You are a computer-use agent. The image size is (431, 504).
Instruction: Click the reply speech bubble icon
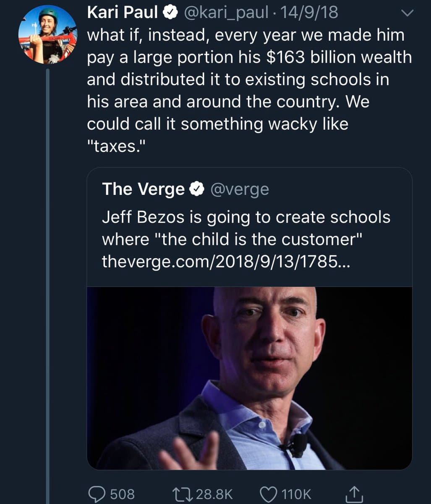[x=97, y=493]
